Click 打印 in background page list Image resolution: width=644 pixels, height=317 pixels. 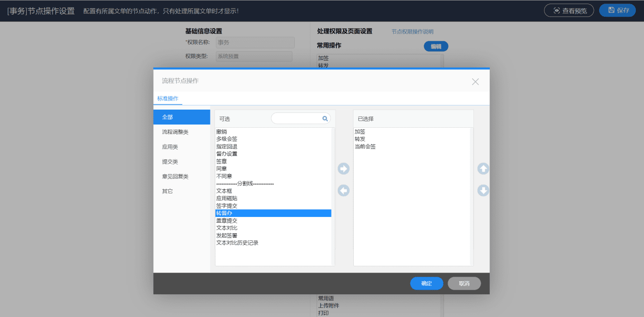point(323,313)
